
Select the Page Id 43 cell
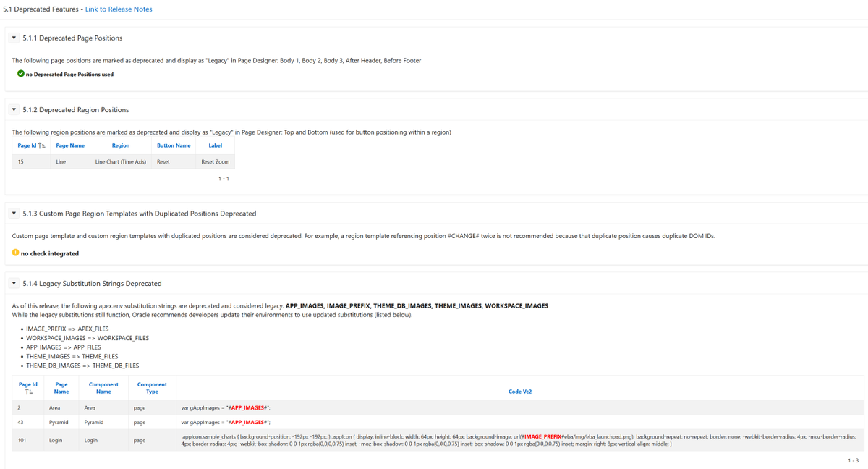pos(28,422)
